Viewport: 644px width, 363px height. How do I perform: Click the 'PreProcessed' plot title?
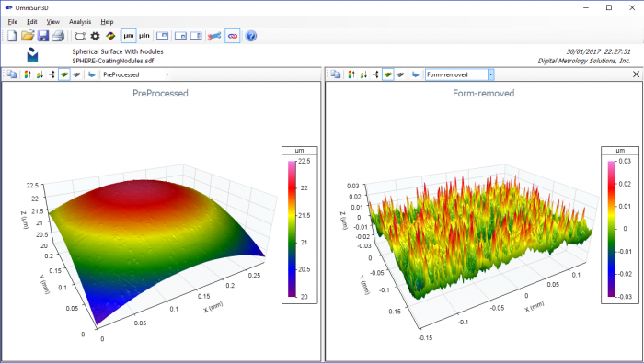pos(160,93)
